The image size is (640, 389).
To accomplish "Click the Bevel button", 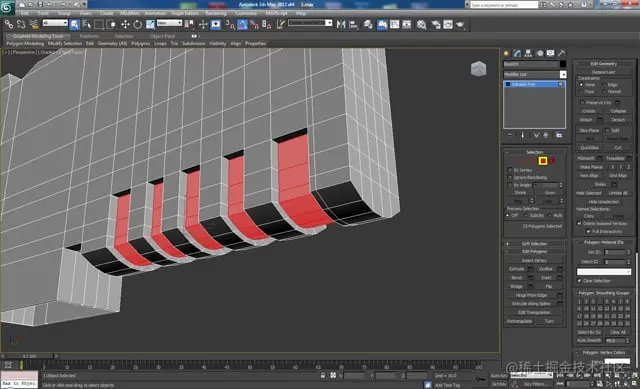I will coord(517,278).
